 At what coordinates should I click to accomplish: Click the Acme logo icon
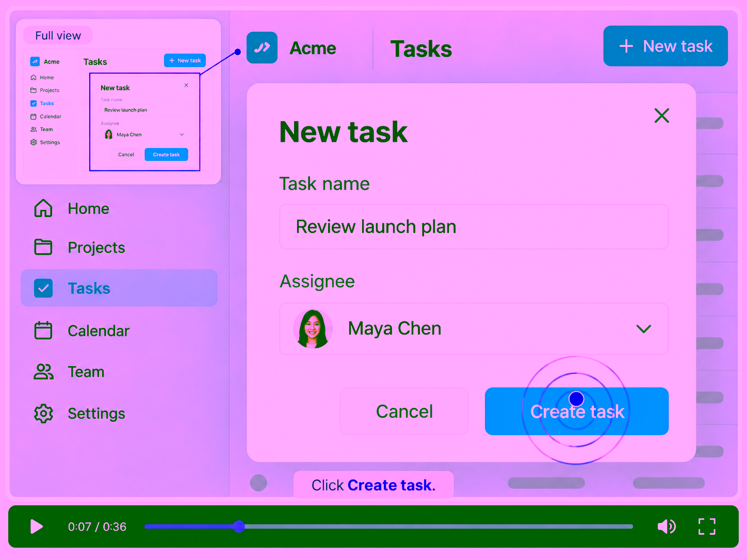click(x=262, y=48)
